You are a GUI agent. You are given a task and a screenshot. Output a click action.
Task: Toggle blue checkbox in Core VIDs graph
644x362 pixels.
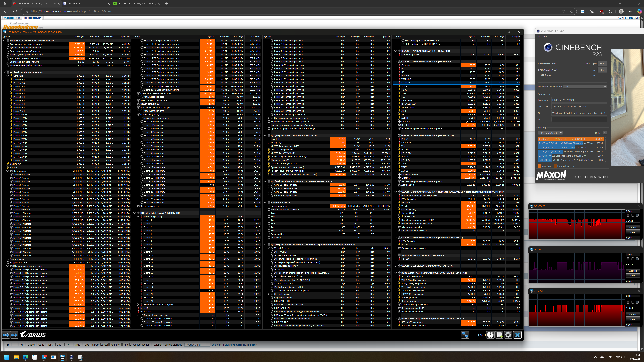point(637,302)
